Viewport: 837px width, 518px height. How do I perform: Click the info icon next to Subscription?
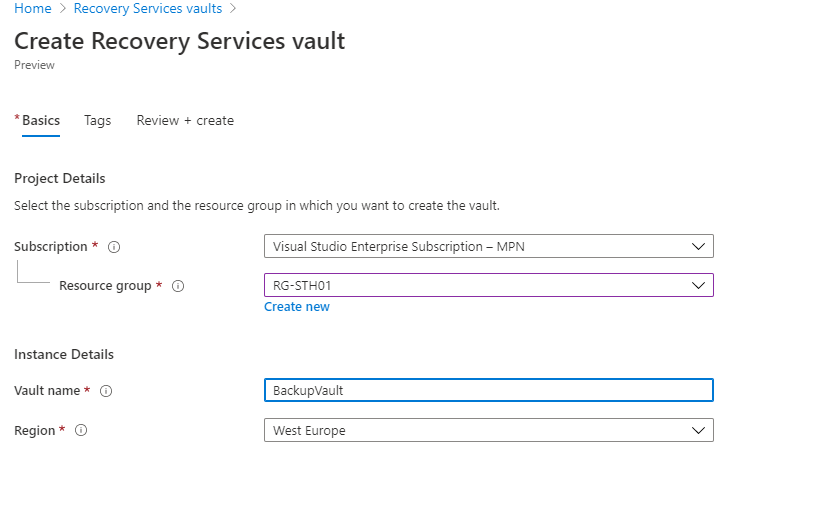114,247
